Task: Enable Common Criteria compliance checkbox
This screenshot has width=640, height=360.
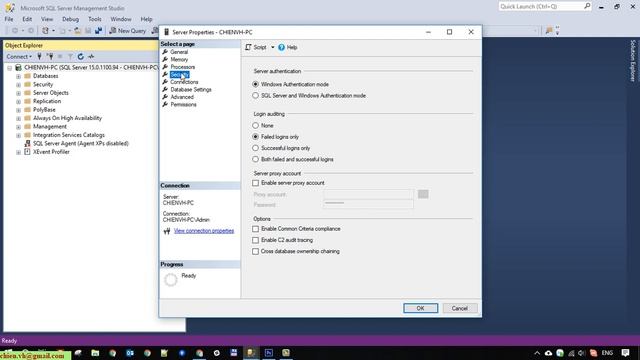Action: click(x=256, y=229)
